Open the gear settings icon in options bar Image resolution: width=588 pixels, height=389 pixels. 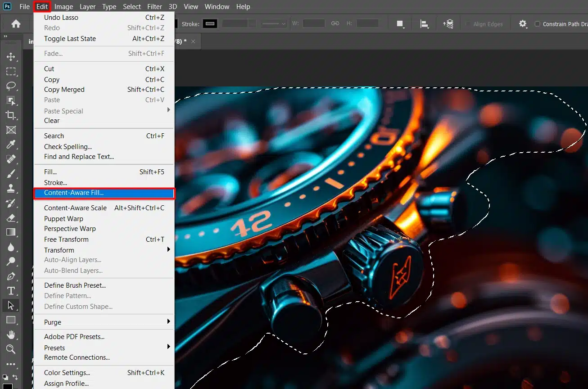coord(523,24)
